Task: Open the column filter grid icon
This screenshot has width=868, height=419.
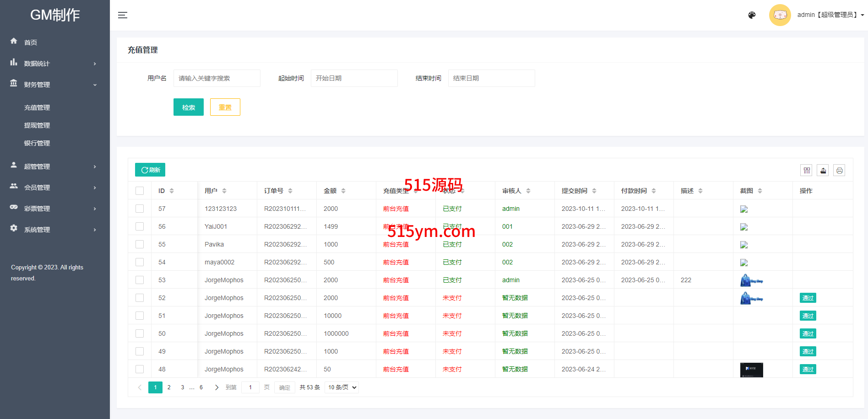Action: point(806,171)
